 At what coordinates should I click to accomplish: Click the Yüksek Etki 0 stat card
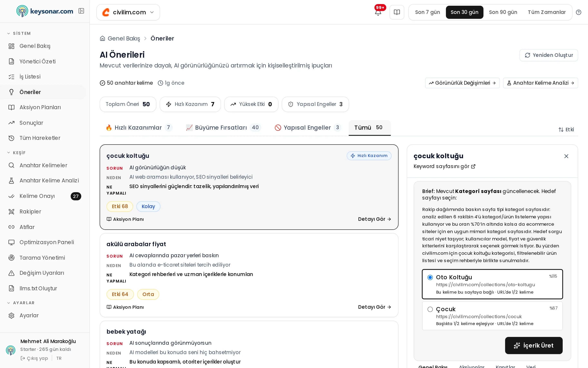pos(251,104)
